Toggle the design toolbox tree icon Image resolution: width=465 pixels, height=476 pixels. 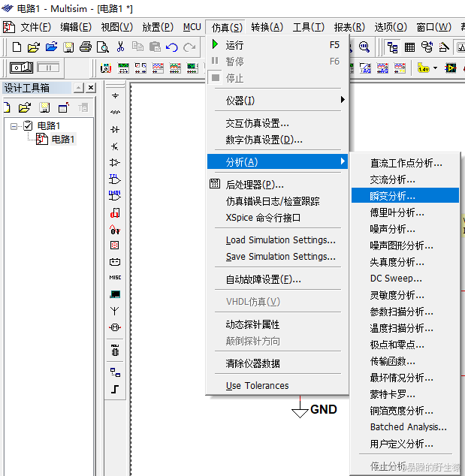click(x=392, y=47)
